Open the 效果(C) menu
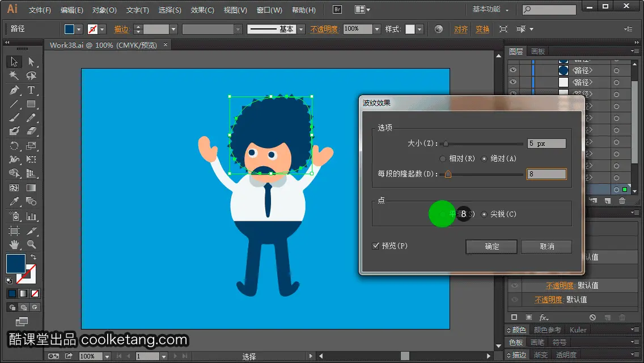Screen dimensions: 644x363 202,10
